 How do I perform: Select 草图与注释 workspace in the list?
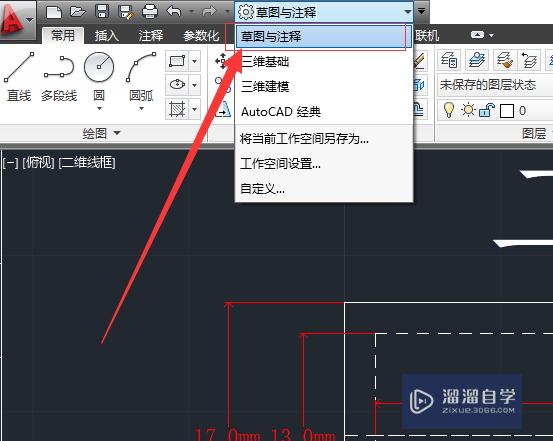[323, 36]
